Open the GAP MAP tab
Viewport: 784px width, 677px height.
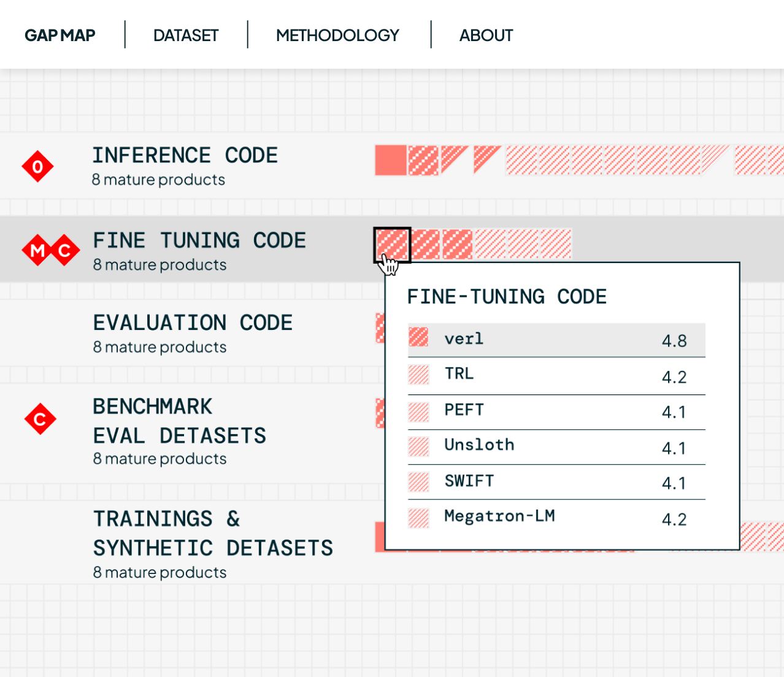coord(60,35)
